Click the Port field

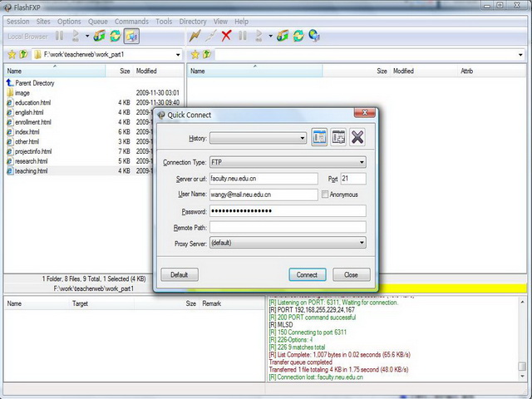[353, 179]
